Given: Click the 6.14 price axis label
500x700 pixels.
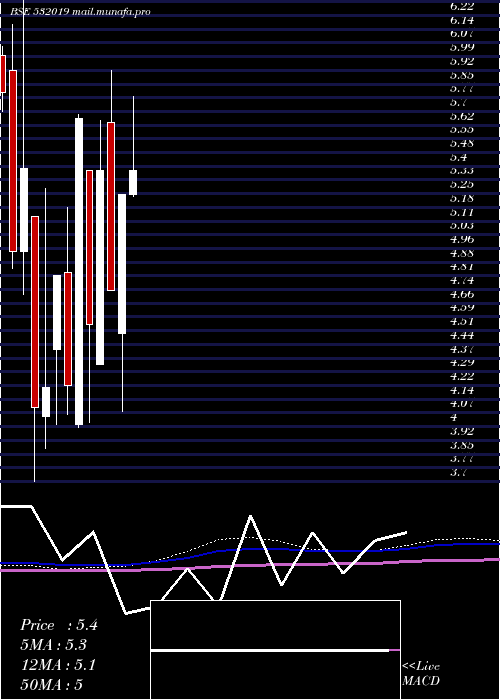Looking at the screenshot, I should 462,20.
